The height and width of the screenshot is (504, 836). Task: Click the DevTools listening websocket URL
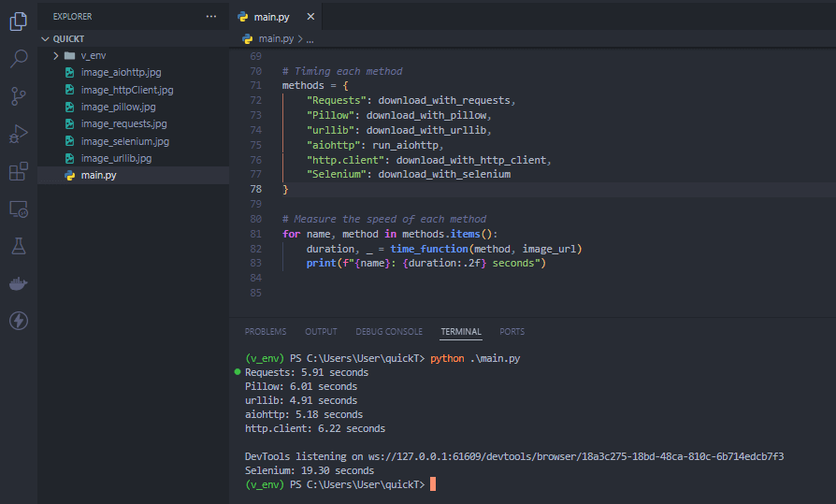click(x=576, y=456)
